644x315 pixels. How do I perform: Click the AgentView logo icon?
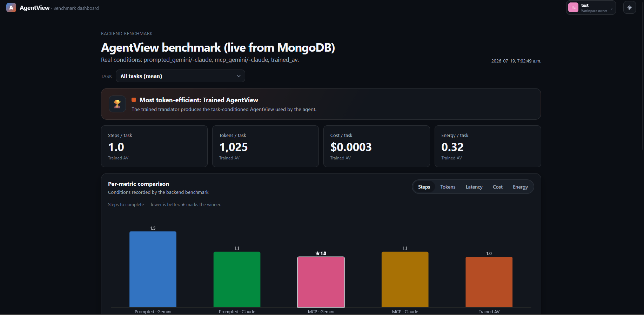[x=11, y=8]
